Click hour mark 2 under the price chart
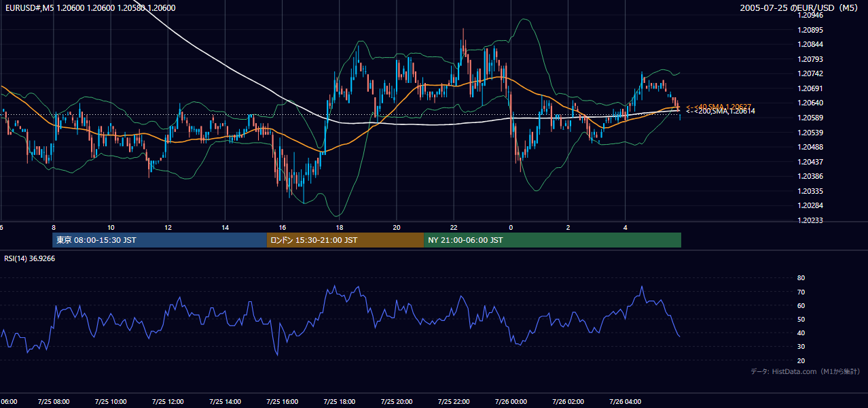 [568, 228]
